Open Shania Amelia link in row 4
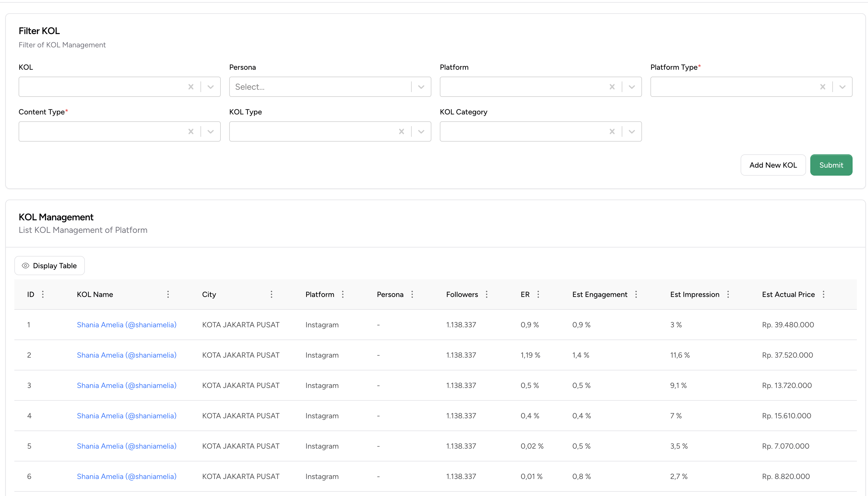868x496 pixels. pyautogui.click(x=127, y=416)
